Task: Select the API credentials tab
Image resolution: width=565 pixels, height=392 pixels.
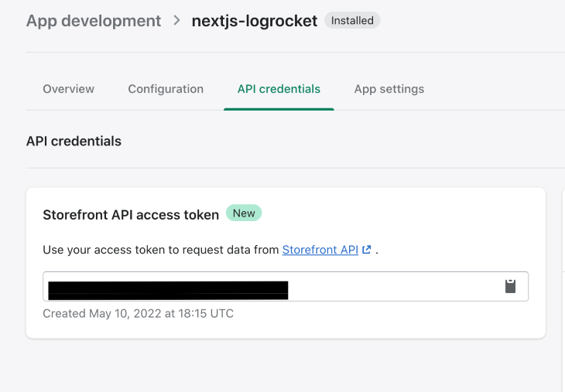Action: 279,89
